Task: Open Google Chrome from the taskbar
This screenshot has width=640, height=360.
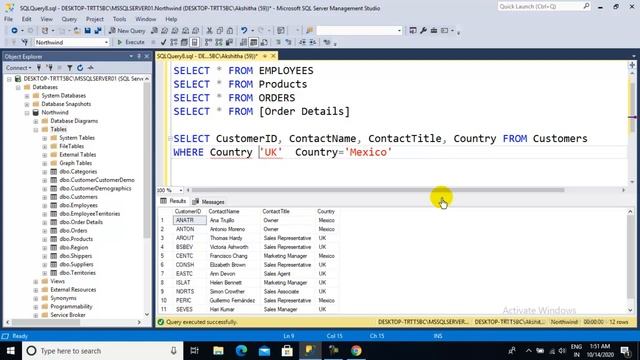Action: pyautogui.click(x=356, y=351)
